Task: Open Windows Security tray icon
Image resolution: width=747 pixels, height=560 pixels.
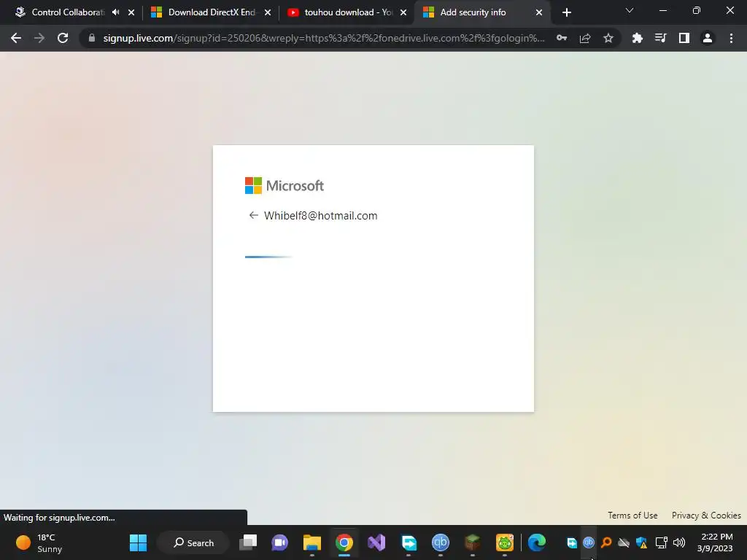Action: [x=642, y=542]
